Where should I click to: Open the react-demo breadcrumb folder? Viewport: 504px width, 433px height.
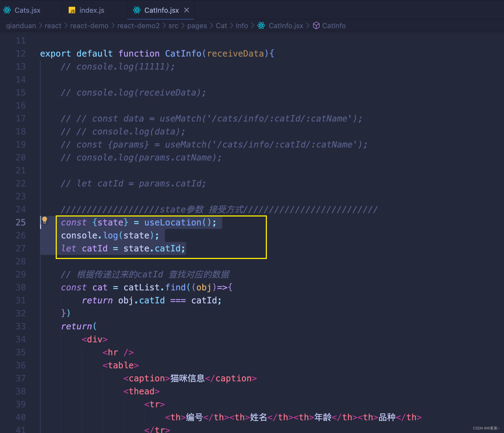(x=89, y=26)
